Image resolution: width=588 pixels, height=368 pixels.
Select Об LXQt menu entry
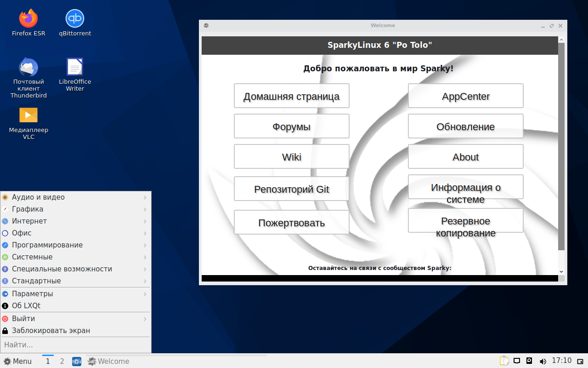pyautogui.click(x=76, y=306)
